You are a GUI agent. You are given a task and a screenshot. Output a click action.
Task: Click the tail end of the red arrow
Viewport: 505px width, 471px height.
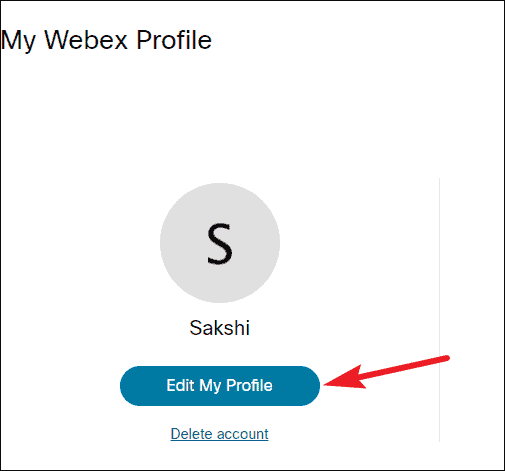(445, 359)
